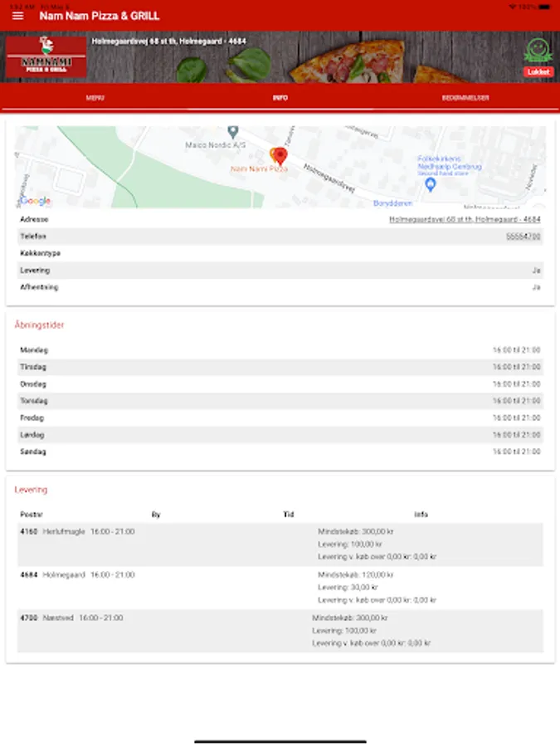Click the Afhentning info row
Image resolution: width=560 pixels, height=747 pixels.
coord(280,287)
